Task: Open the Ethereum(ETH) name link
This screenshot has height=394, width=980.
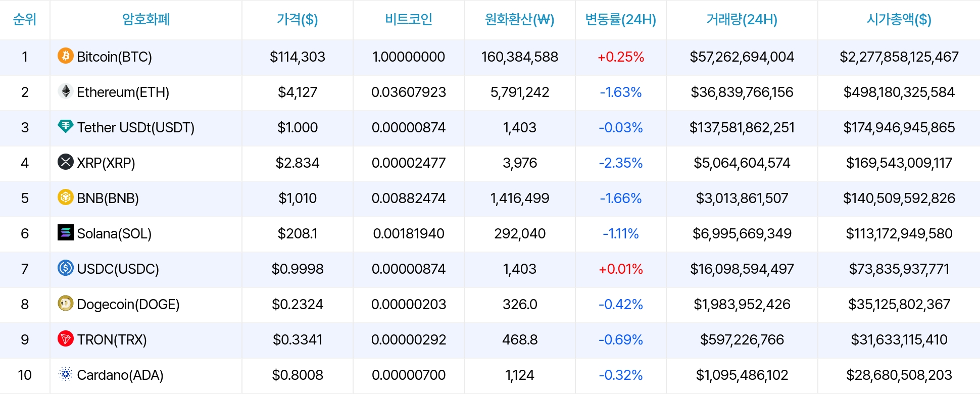Action: (x=123, y=92)
